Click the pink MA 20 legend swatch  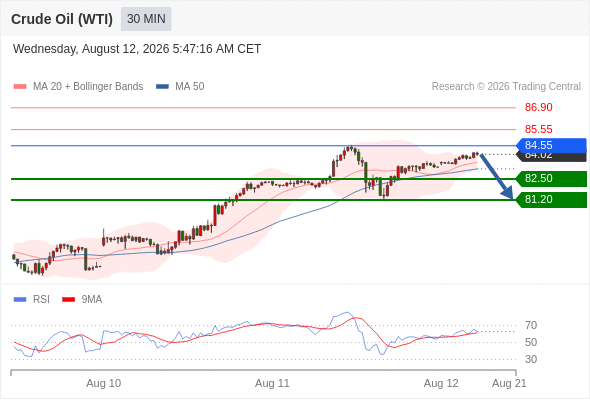click(x=20, y=87)
